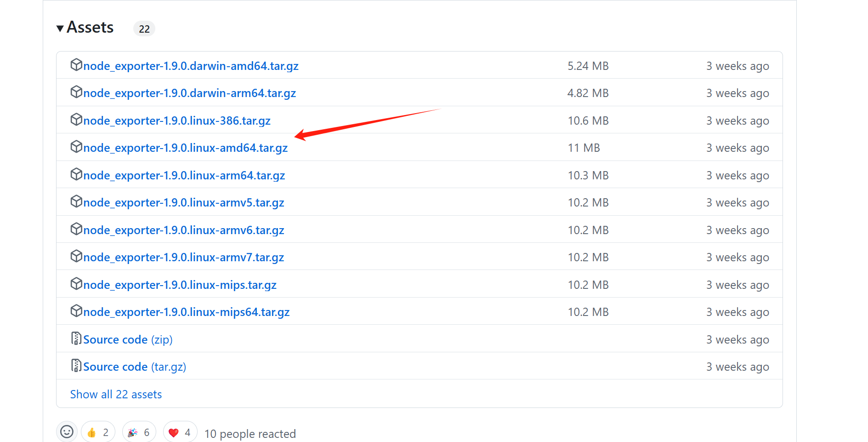Click package icon beside linux-arm64 tarball
The width and height of the screenshot is (868, 442).
tap(76, 175)
